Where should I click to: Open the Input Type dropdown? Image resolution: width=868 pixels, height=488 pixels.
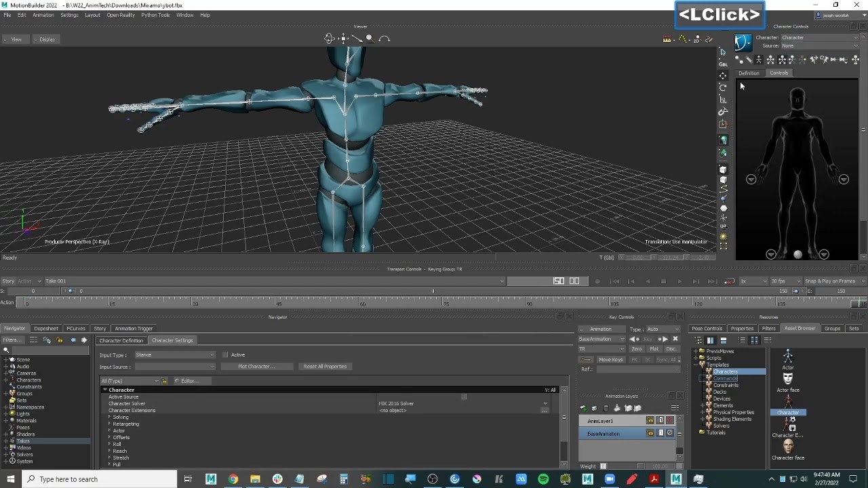[174, 355]
